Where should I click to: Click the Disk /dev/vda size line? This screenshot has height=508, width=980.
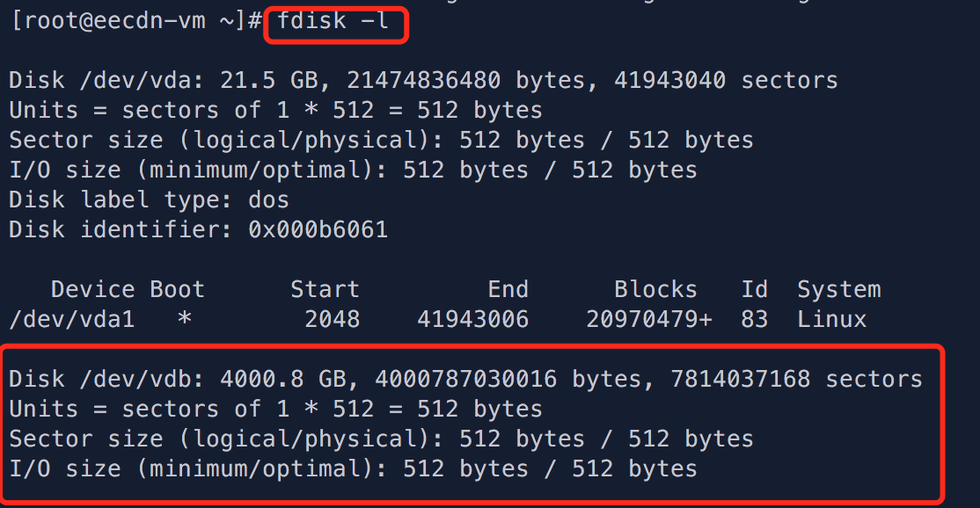(423, 81)
